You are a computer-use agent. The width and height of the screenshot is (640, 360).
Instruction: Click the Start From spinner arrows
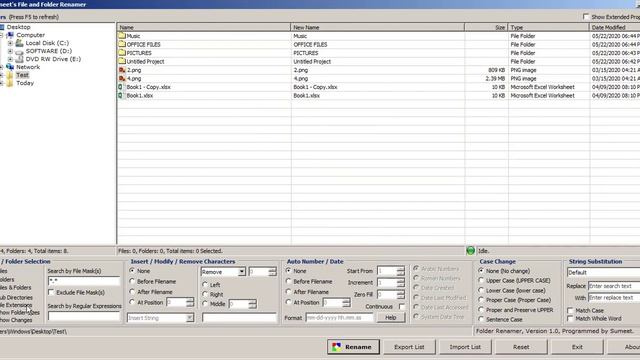click(400, 271)
